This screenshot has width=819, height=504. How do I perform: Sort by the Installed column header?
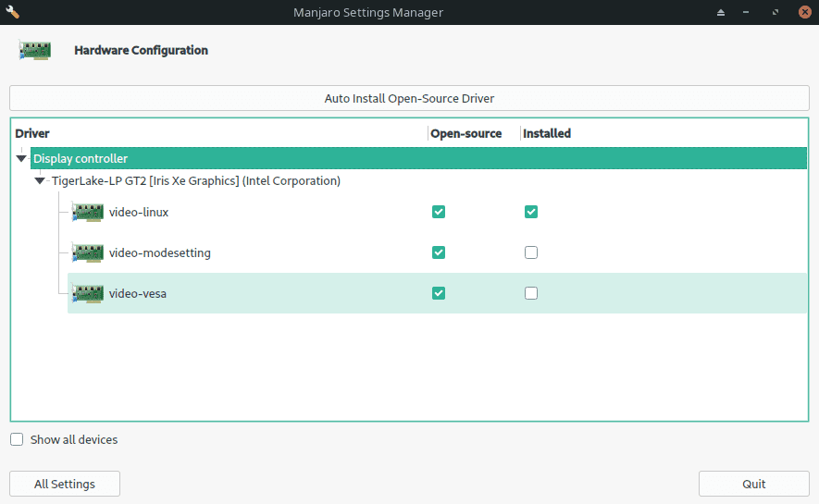click(x=547, y=133)
